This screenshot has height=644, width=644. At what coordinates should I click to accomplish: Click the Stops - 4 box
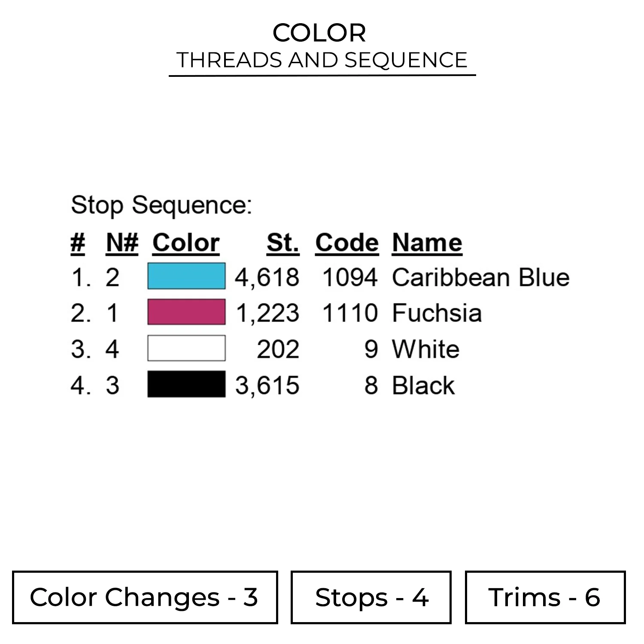click(x=371, y=597)
